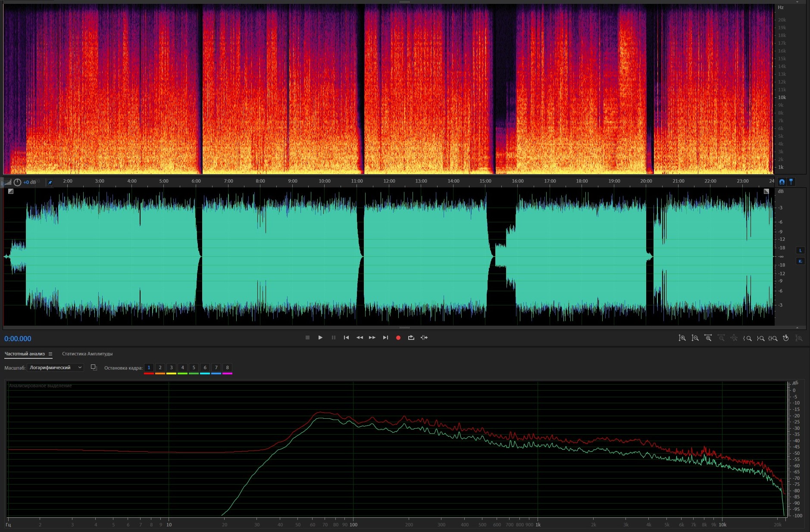The image size is (810, 532).
Task: Zoom in amplitude icon
Action: click(x=682, y=338)
